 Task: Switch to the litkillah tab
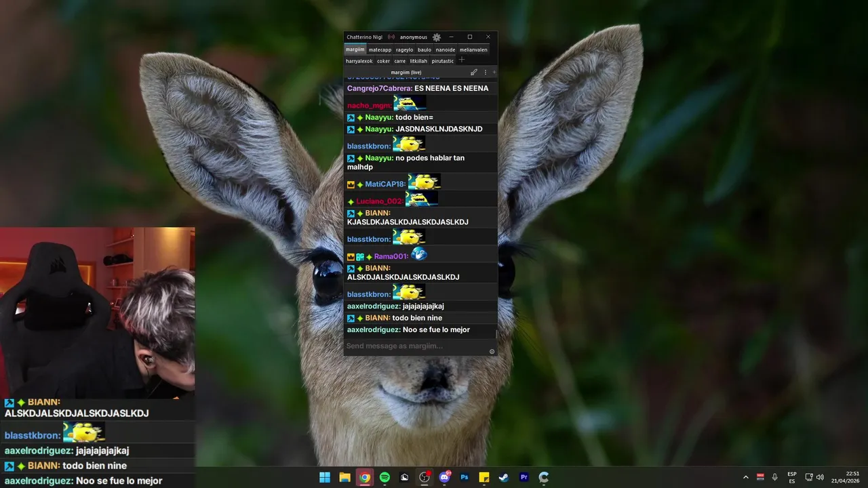point(418,61)
